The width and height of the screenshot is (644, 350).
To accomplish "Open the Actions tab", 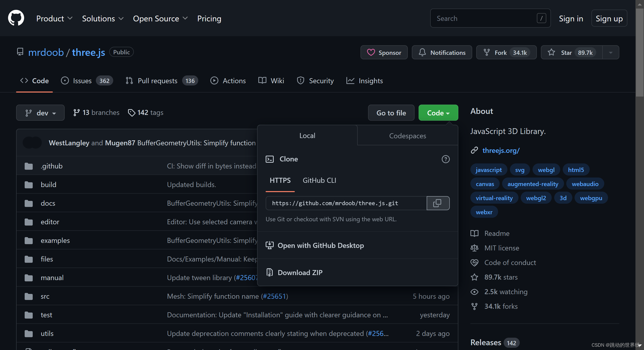I will (x=228, y=81).
